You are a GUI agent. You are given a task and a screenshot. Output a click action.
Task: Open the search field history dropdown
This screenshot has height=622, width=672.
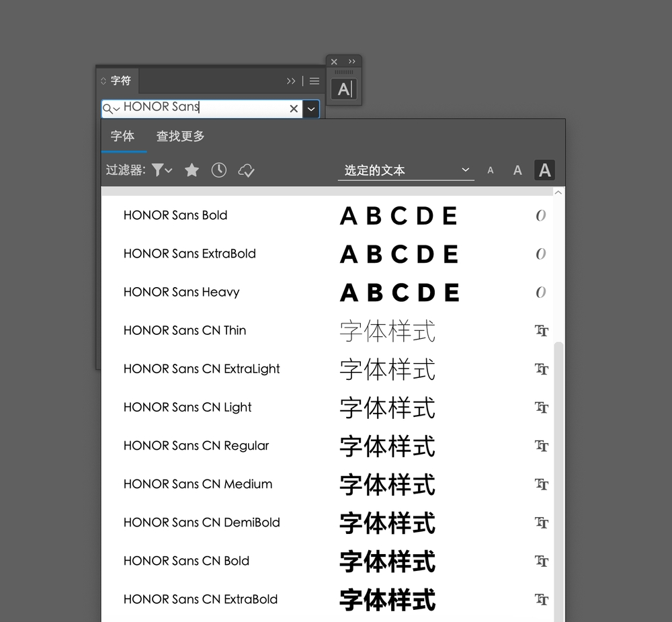tap(116, 108)
